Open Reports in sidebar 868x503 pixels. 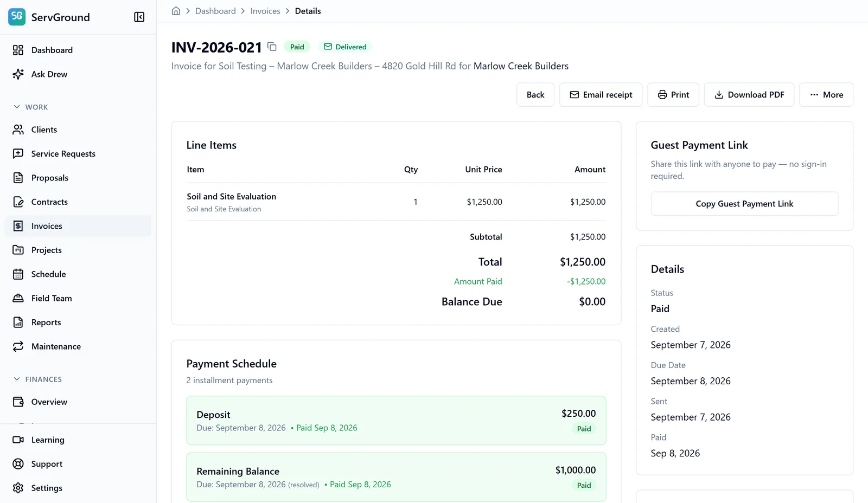tap(78, 323)
